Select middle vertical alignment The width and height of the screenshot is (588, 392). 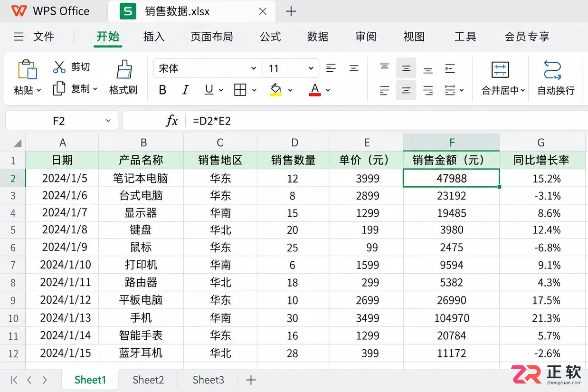pyautogui.click(x=406, y=68)
